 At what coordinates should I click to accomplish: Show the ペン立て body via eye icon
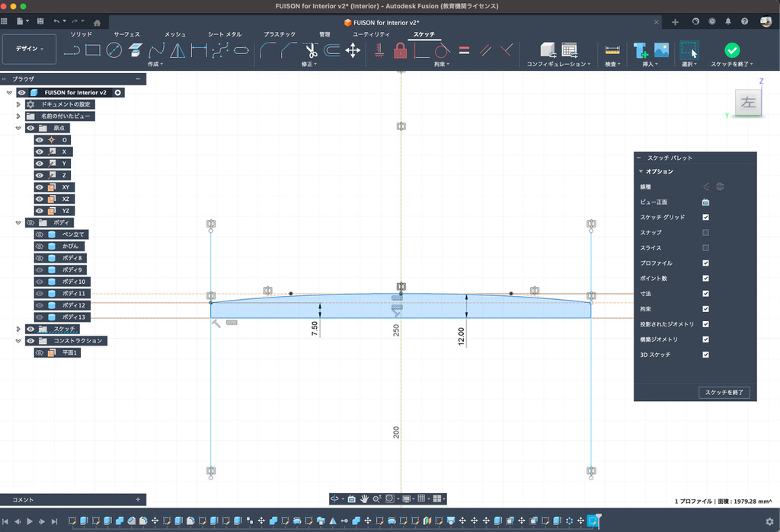(x=40, y=234)
